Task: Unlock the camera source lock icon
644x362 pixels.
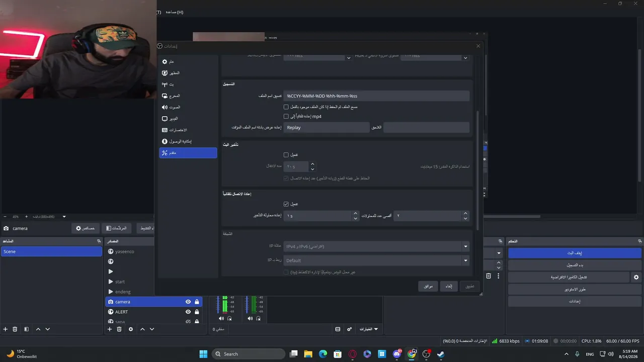Action: coord(197,302)
